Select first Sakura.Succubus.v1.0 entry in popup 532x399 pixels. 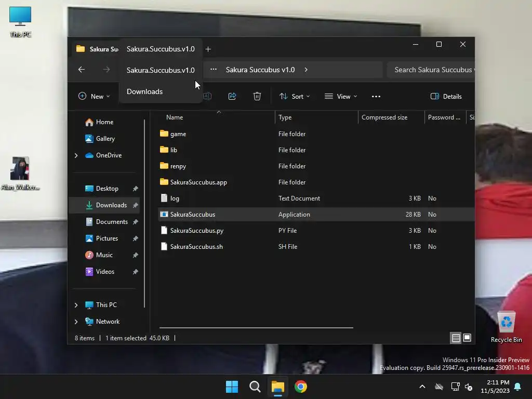point(161,49)
